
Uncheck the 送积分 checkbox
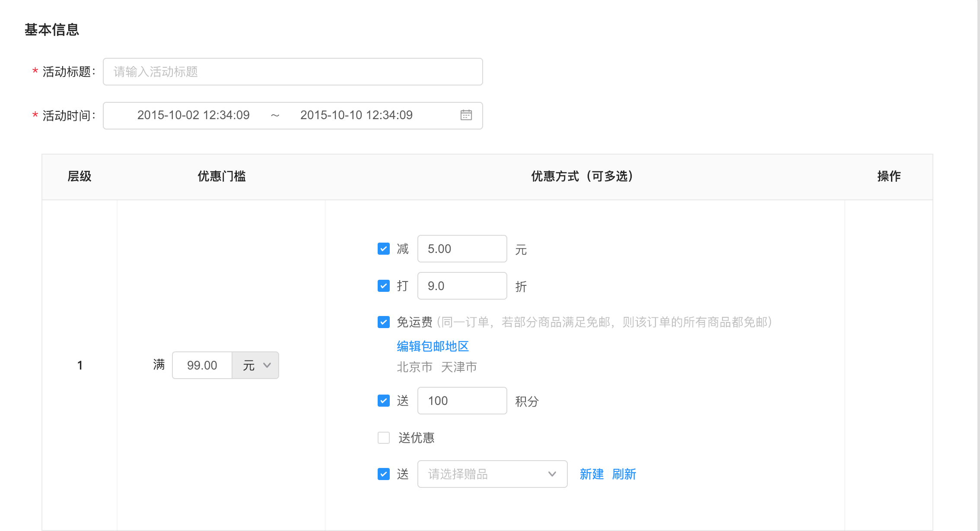point(383,401)
